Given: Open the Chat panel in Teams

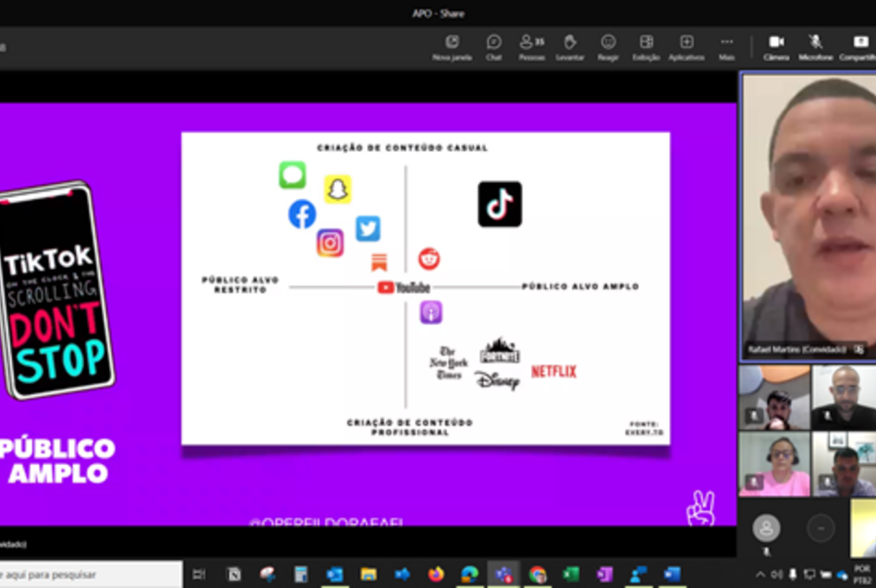Looking at the screenshot, I should tap(493, 46).
